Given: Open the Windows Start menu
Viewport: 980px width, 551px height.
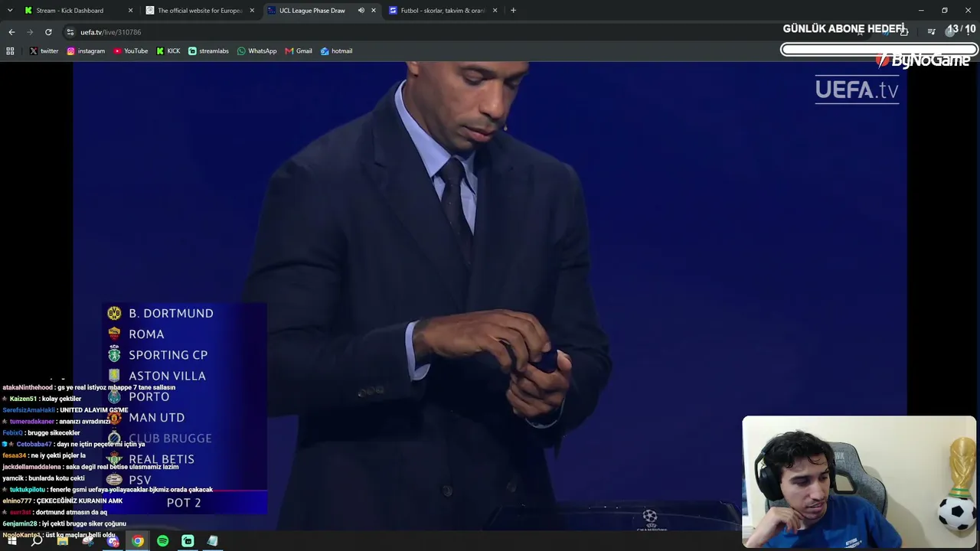Looking at the screenshot, I should pyautogui.click(x=11, y=541).
